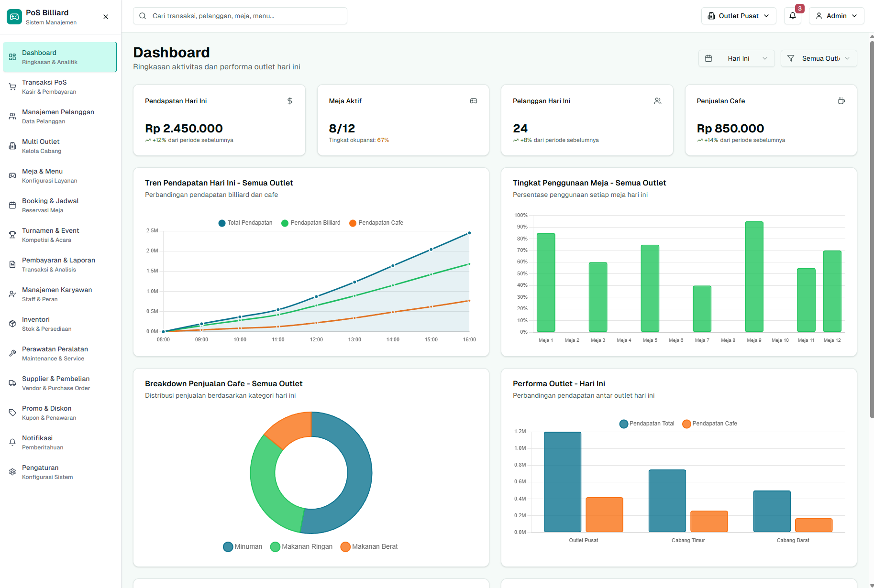Toggle Total Pendapatan series in trend legend
874x588 pixels.
tap(245, 223)
